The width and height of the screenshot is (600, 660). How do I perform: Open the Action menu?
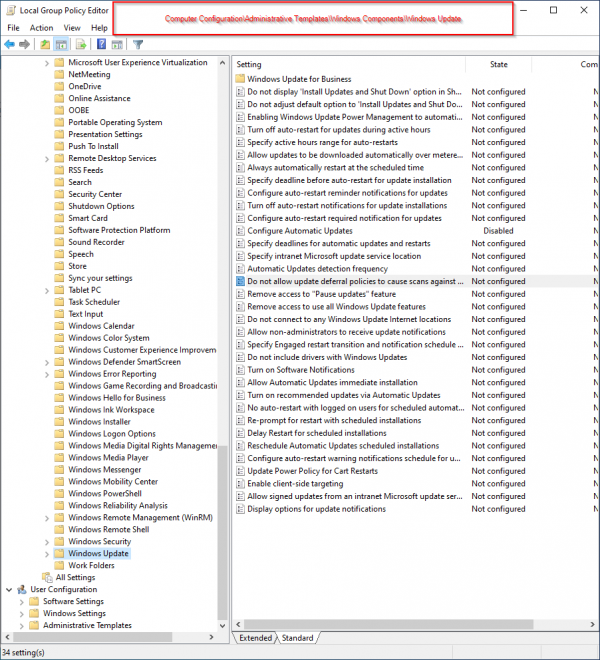(41, 28)
